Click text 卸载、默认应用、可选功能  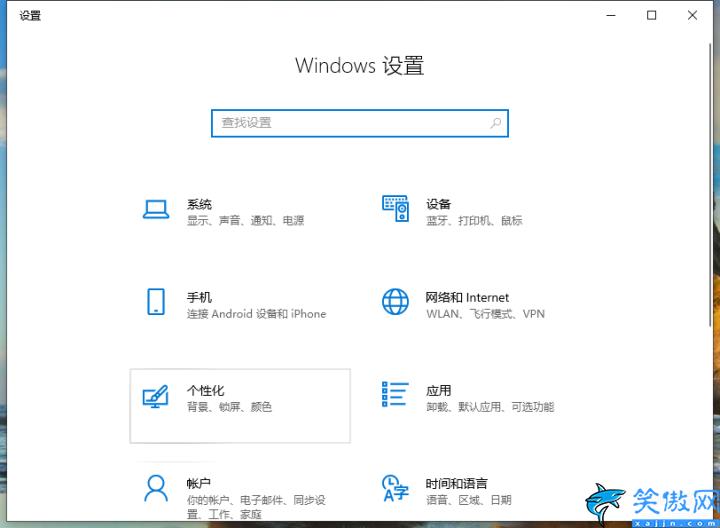pyautogui.click(x=490, y=407)
